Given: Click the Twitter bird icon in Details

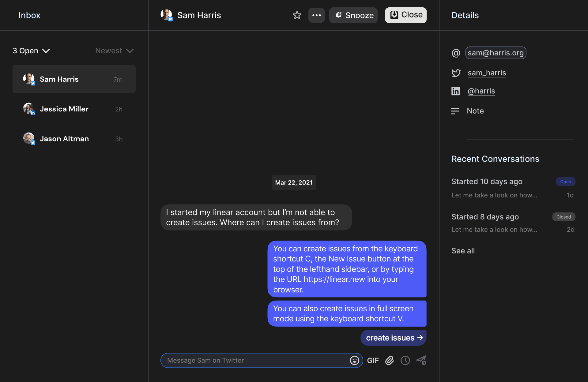Looking at the screenshot, I should coord(456,73).
